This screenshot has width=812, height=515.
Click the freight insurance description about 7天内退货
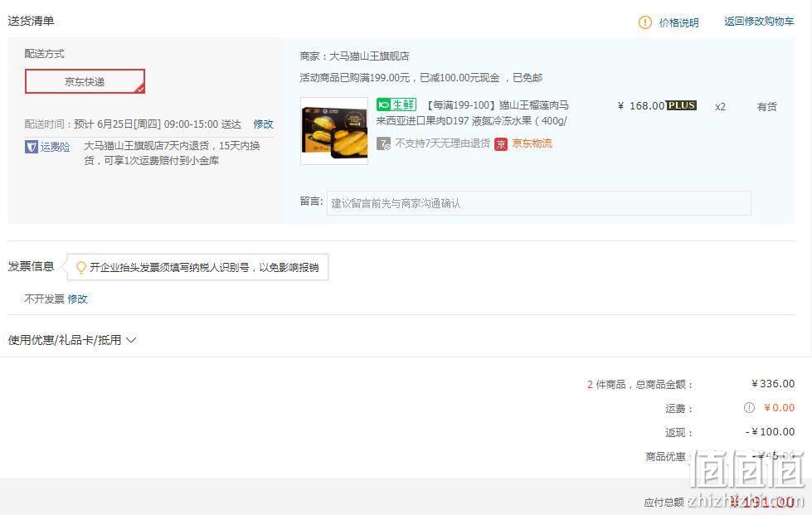coord(172,153)
